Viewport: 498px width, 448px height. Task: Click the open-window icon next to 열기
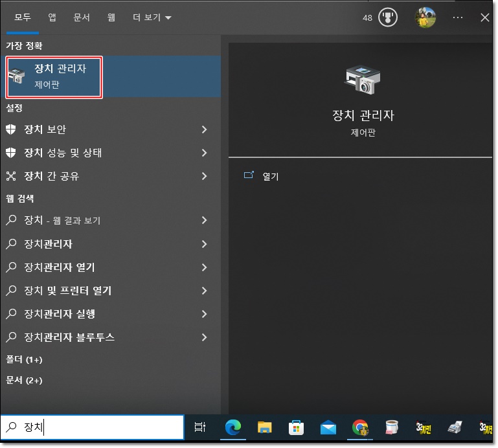(249, 175)
